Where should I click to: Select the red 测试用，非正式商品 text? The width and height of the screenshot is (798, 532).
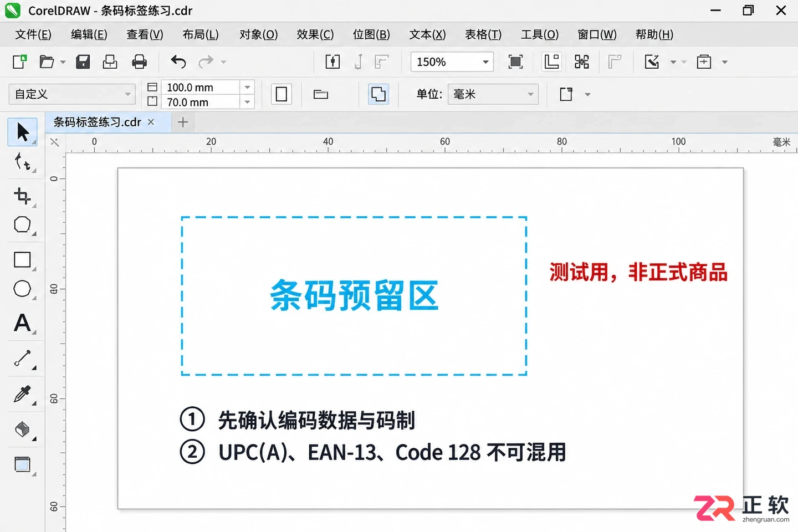[x=638, y=272]
